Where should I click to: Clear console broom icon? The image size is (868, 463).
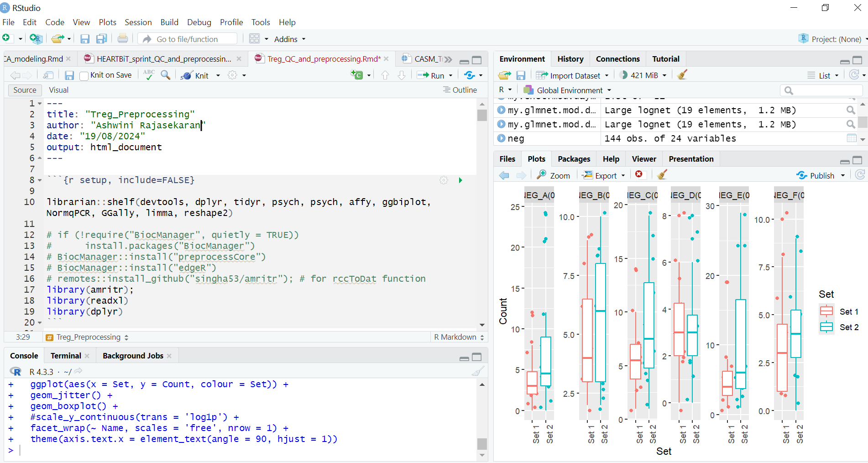[478, 371]
